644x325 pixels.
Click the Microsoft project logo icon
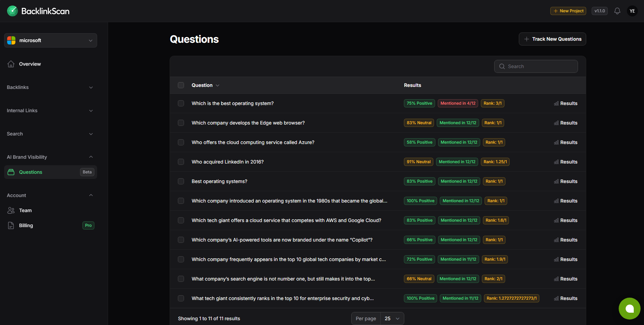(x=11, y=40)
